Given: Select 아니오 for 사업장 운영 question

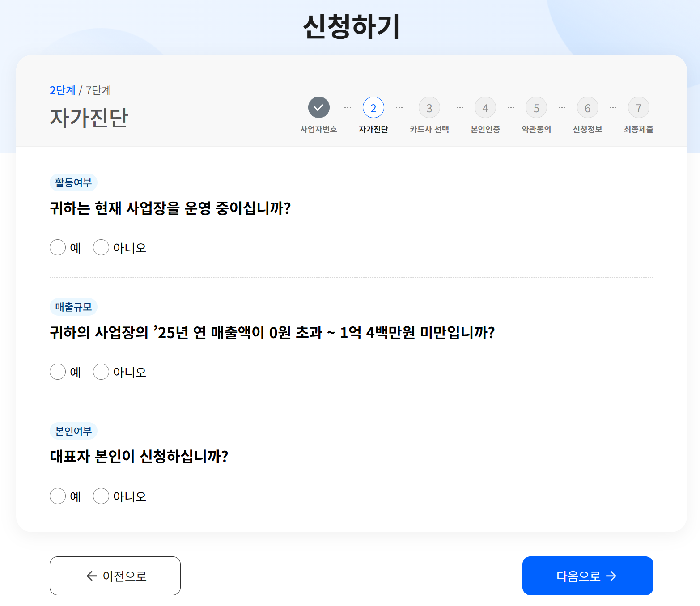Looking at the screenshot, I should [x=101, y=247].
